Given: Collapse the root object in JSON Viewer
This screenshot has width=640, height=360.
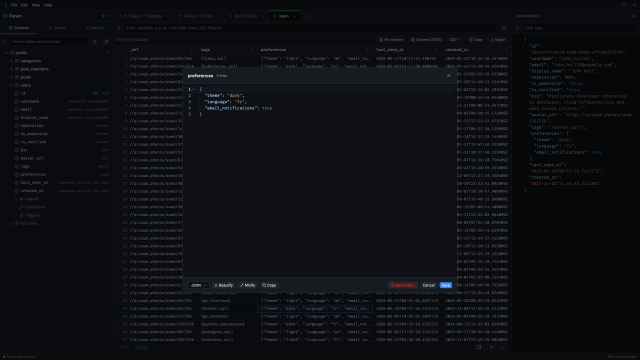Looking at the screenshot, I should pyautogui.click(x=518, y=40).
